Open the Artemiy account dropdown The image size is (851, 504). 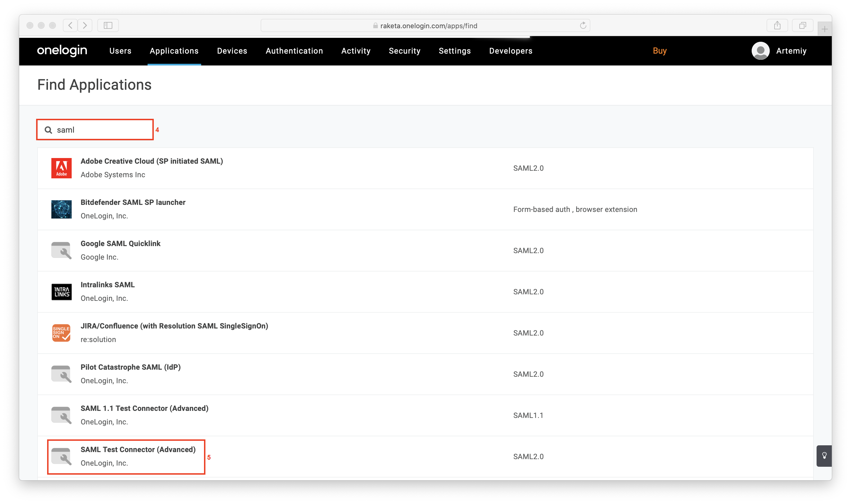tap(791, 51)
